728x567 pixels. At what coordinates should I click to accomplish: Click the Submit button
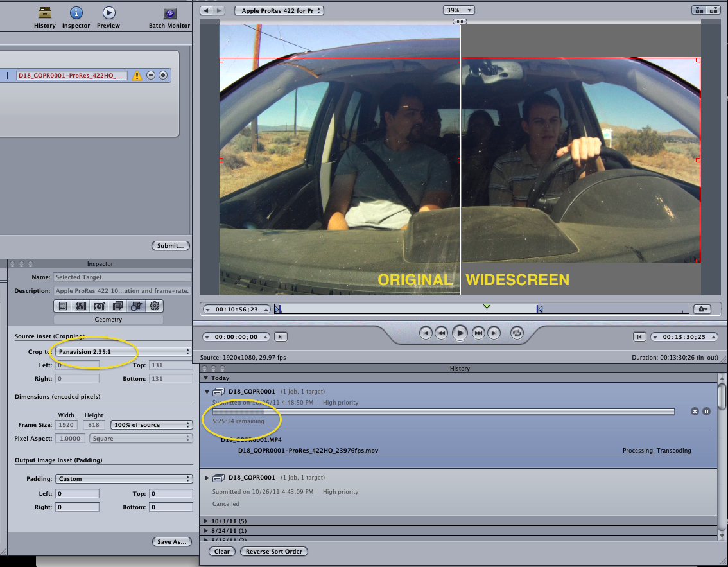170,246
